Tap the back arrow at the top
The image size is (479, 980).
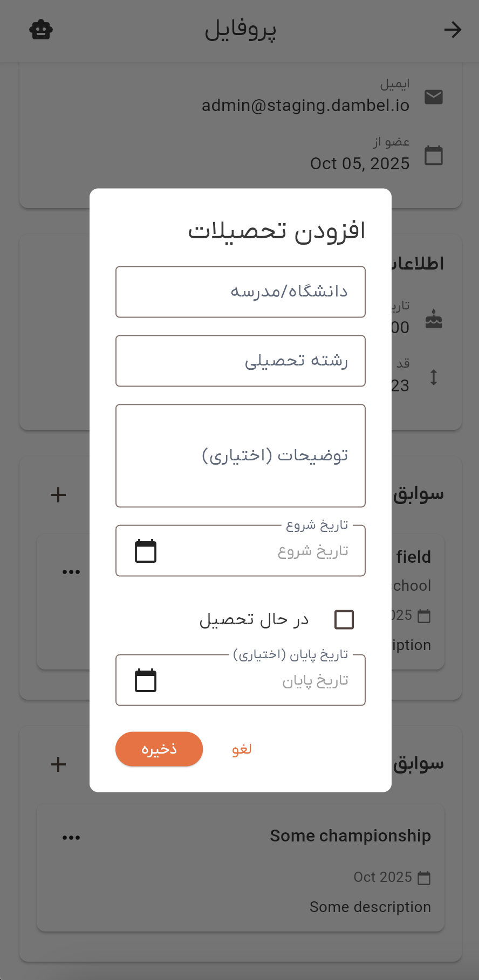pos(453,30)
